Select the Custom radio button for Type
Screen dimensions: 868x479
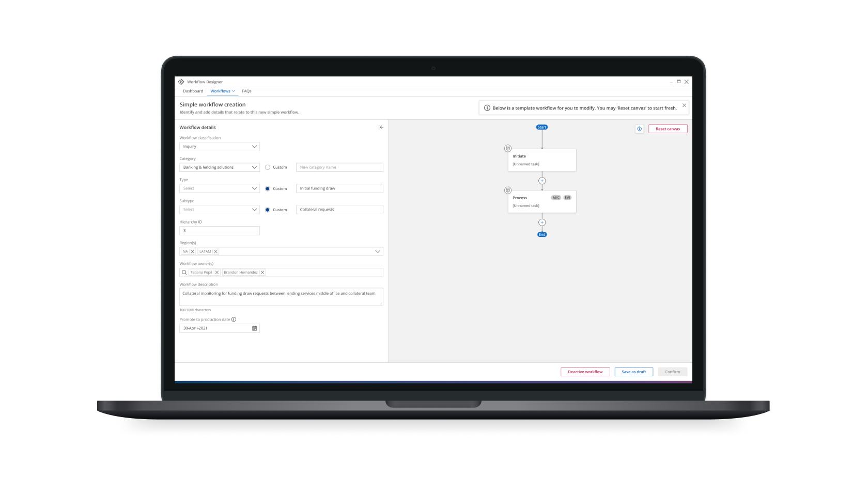(268, 188)
